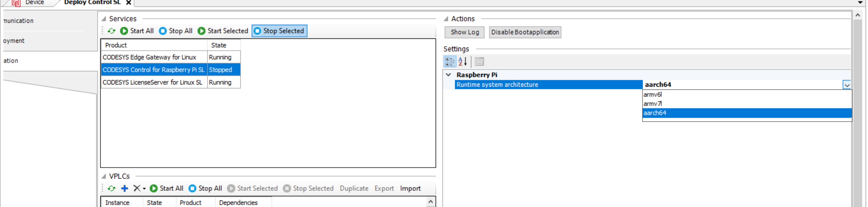This screenshot has width=868, height=207.
Task: Start all services
Action: [x=137, y=31]
